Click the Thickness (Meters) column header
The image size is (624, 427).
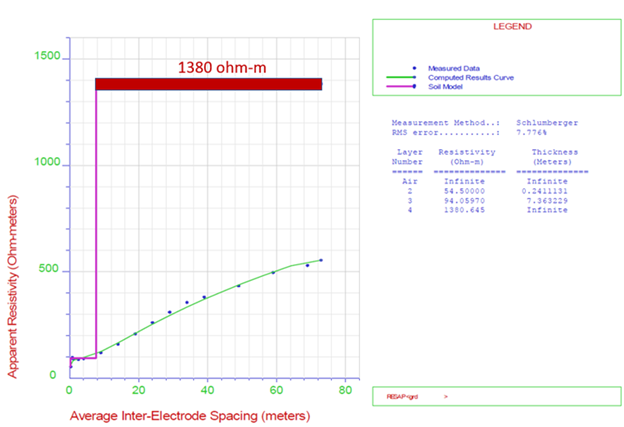point(554,157)
